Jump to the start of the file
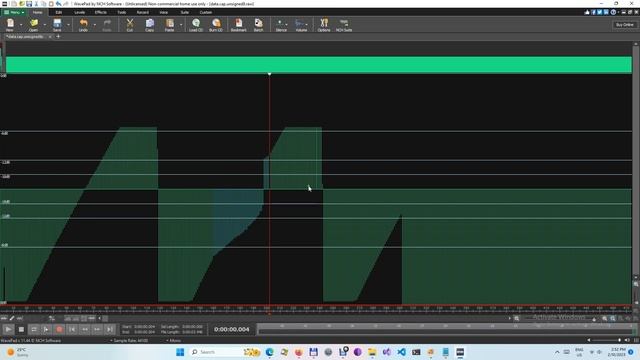This screenshot has height=360, width=640. (72, 329)
